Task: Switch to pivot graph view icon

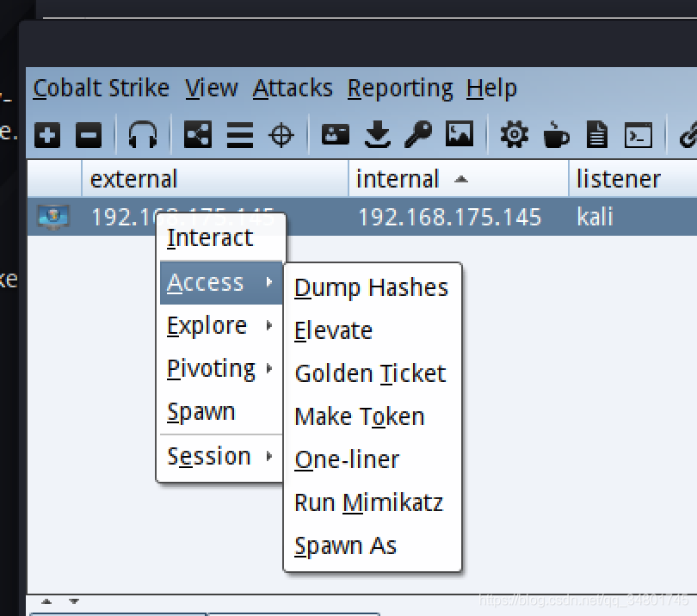Action: [198, 135]
